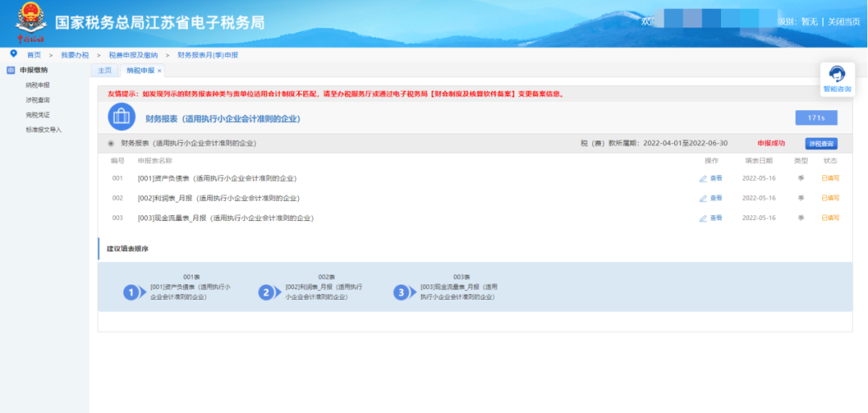View the [001]资产负债表 report via 查看
The height and width of the screenshot is (413, 868).
click(x=710, y=178)
